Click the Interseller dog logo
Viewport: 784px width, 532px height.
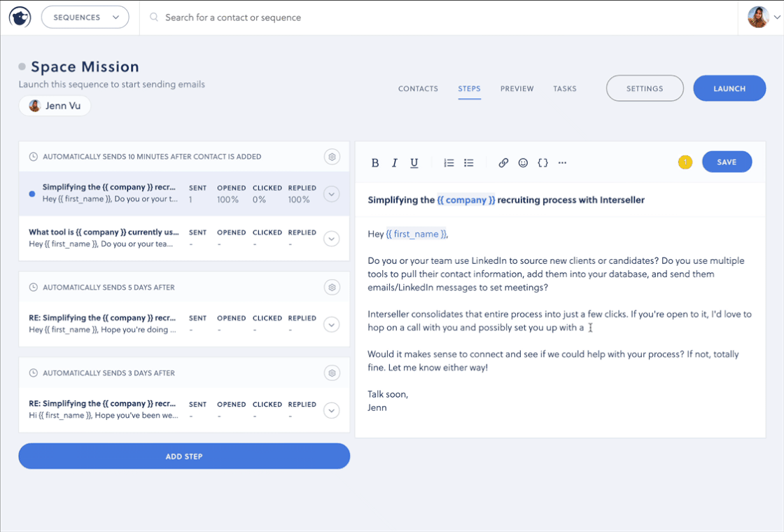(20, 17)
